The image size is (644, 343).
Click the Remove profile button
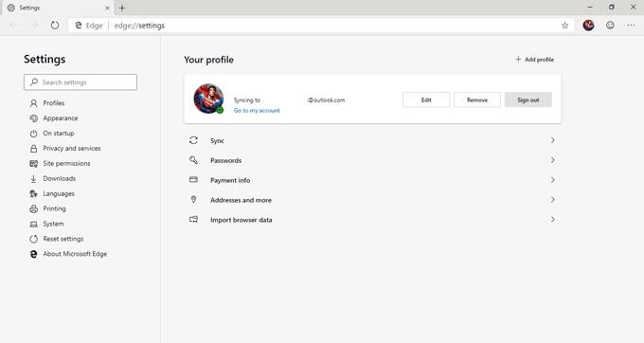[x=476, y=99]
